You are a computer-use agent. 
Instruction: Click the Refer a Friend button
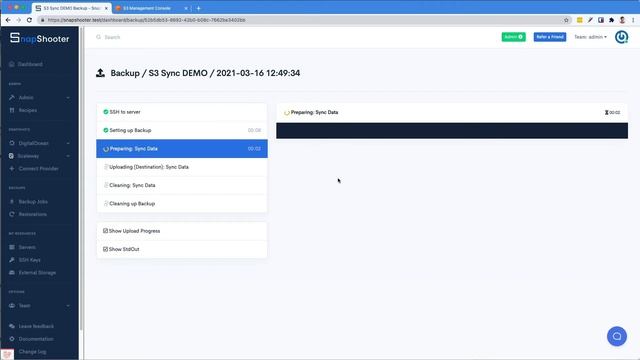[x=550, y=37]
